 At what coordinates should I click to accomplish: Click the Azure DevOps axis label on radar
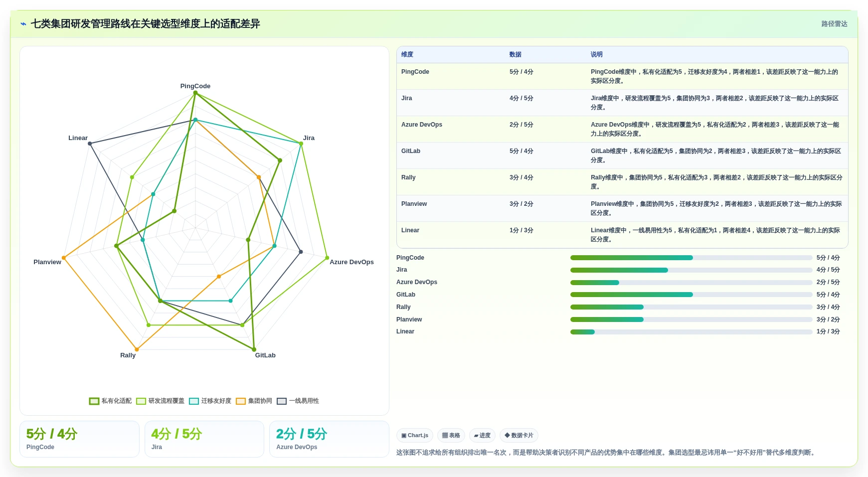click(x=351, y=262)
